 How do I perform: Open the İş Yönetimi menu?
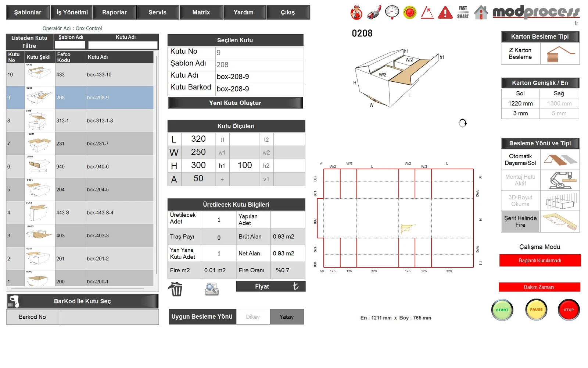72,13
